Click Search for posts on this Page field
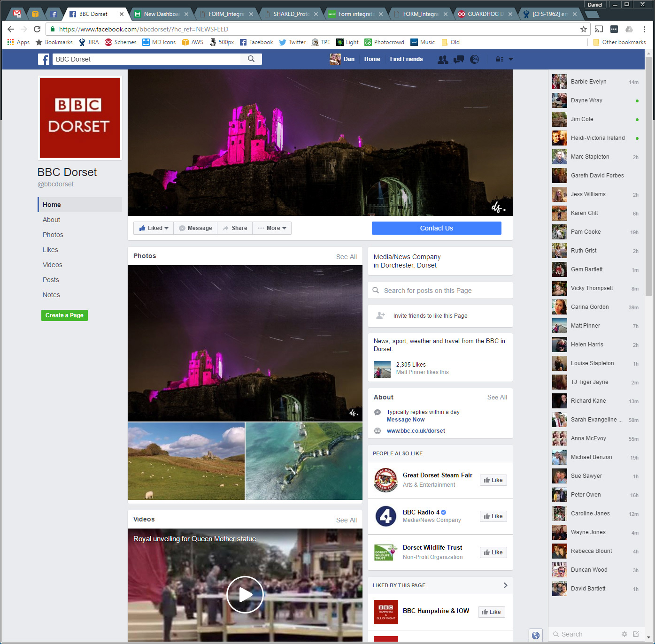Image resolution: width=655 pixels, height=644 pixels. (x=440, y=291)
